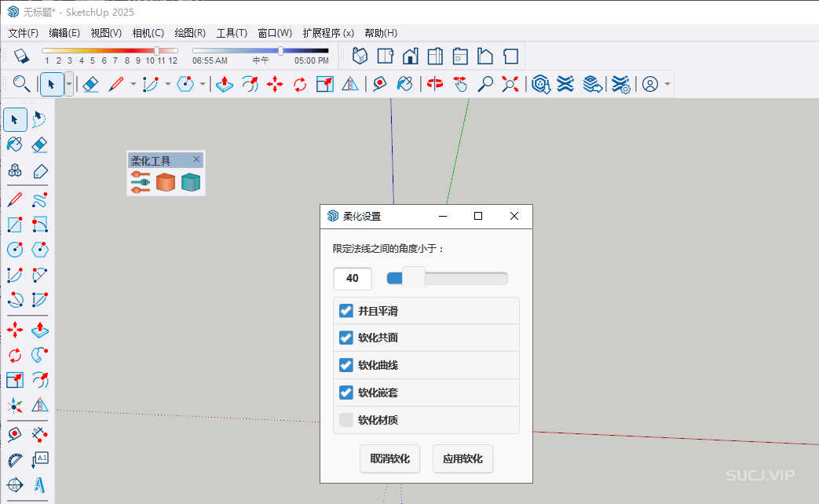Pick the Freehand tool in left toolbar
The image size is (819, 504).
(39, 200)
